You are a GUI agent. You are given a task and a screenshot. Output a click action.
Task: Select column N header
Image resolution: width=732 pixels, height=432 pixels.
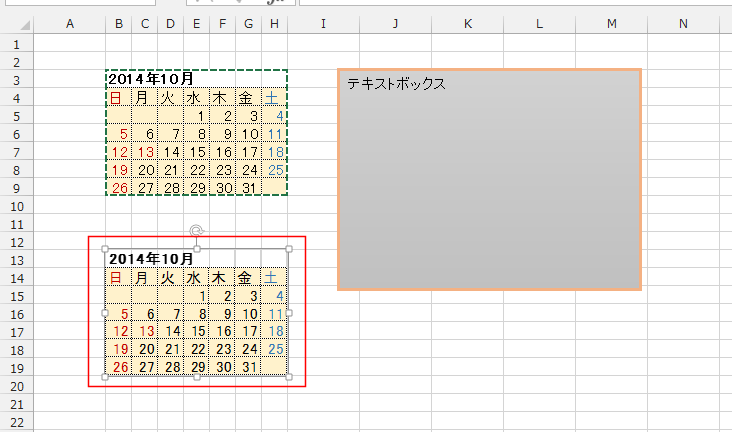[x=683, y=24]
